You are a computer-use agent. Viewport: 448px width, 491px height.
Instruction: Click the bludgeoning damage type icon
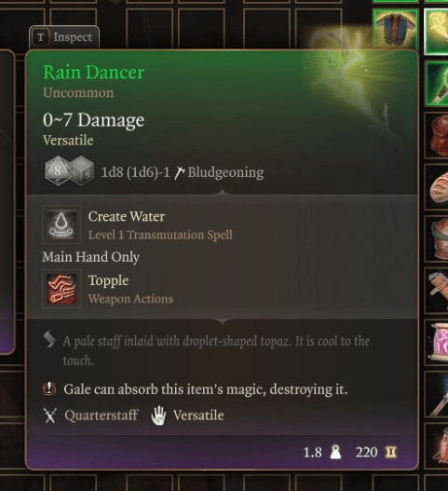[x=180, y=173]
